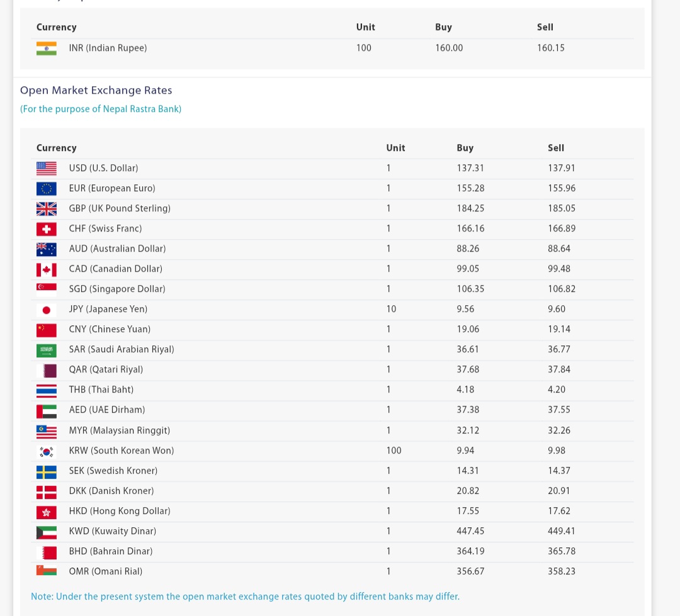Click the United States flag icon
The image size is (680, 616).
click(47, 168)
